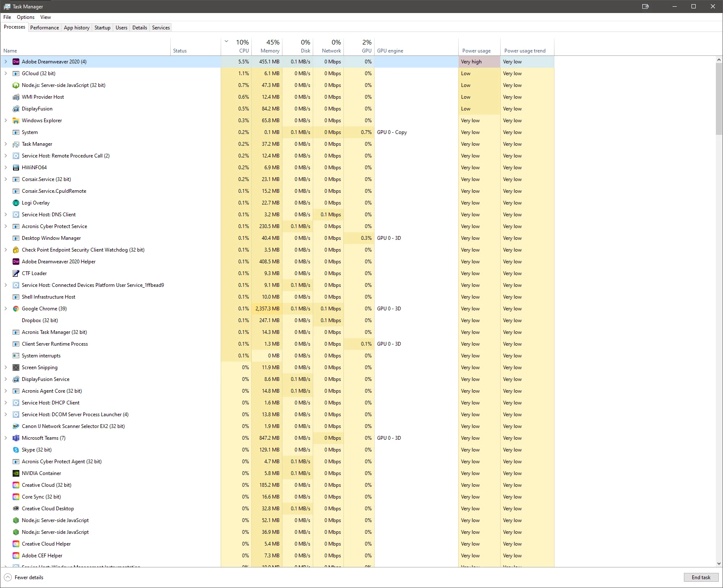Expand the GCloud (32 bit) process group
723x588 pixels.
click(6, 73)
